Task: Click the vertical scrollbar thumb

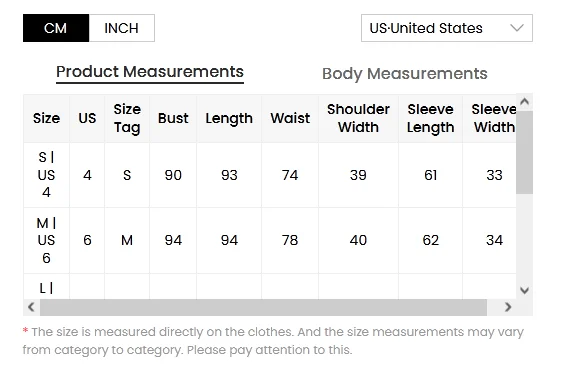Action: 524,152
